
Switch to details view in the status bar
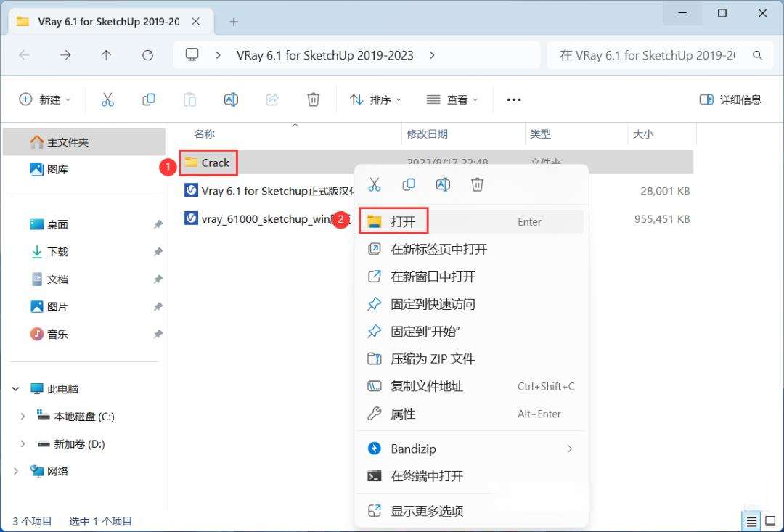point(751,522)
